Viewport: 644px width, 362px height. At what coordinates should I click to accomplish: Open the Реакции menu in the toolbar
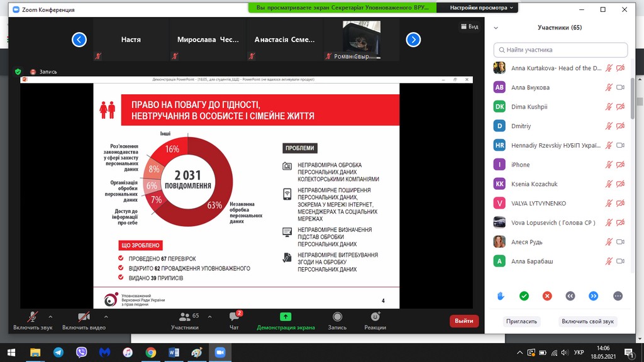click(375, 321)
